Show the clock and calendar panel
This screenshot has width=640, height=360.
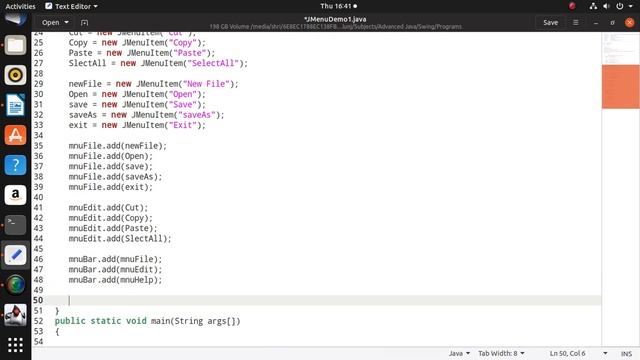click(x=338, y=6)
